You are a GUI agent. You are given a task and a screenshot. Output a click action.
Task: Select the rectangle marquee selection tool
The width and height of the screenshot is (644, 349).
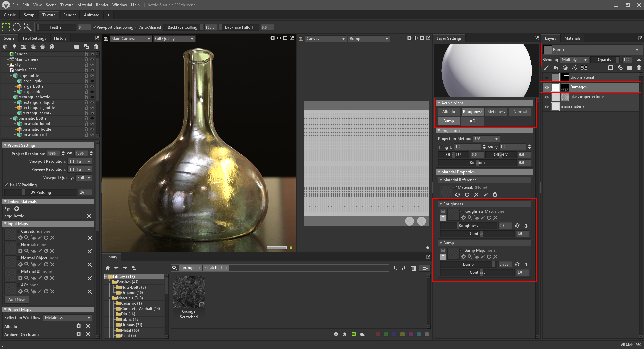[x=6, y=27]
